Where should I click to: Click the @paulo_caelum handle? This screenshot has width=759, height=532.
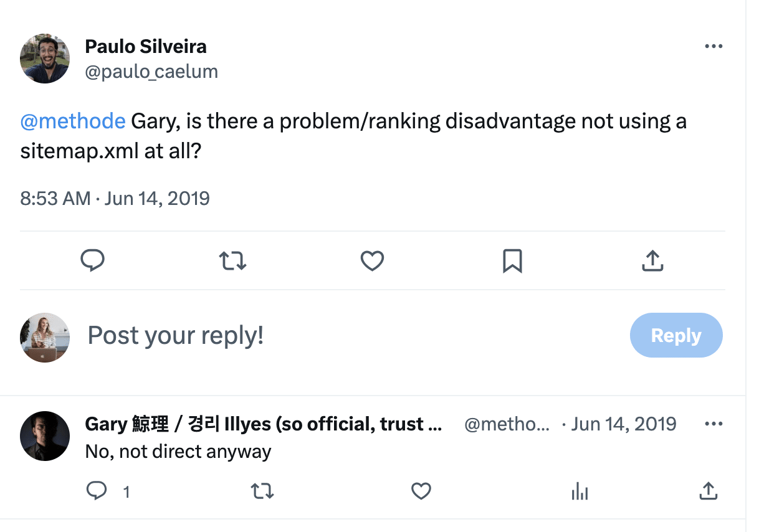(x=151, y=72)
